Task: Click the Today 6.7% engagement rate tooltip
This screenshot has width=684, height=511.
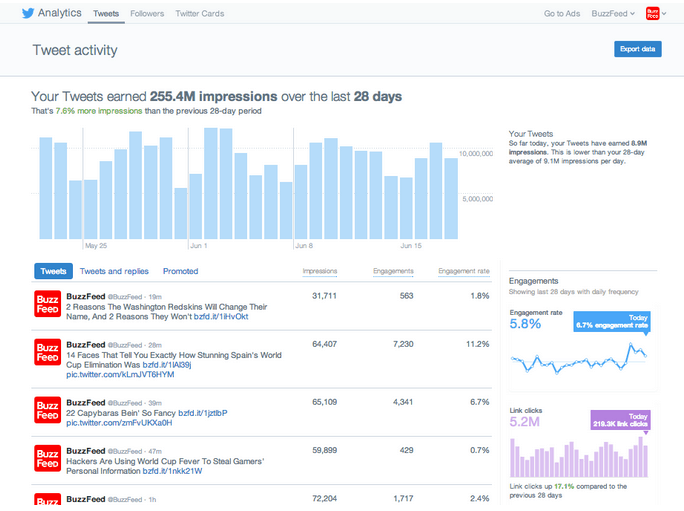Action: pos(612,322)
